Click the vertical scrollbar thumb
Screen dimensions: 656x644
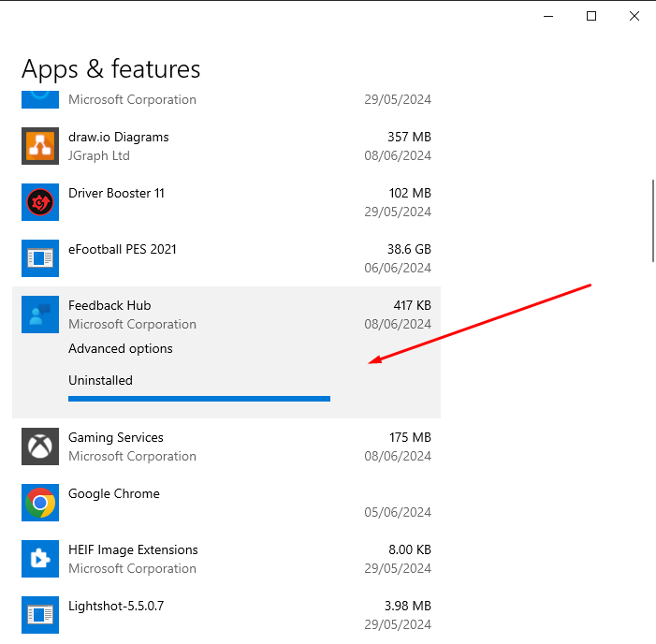click(x=652, y=221)
